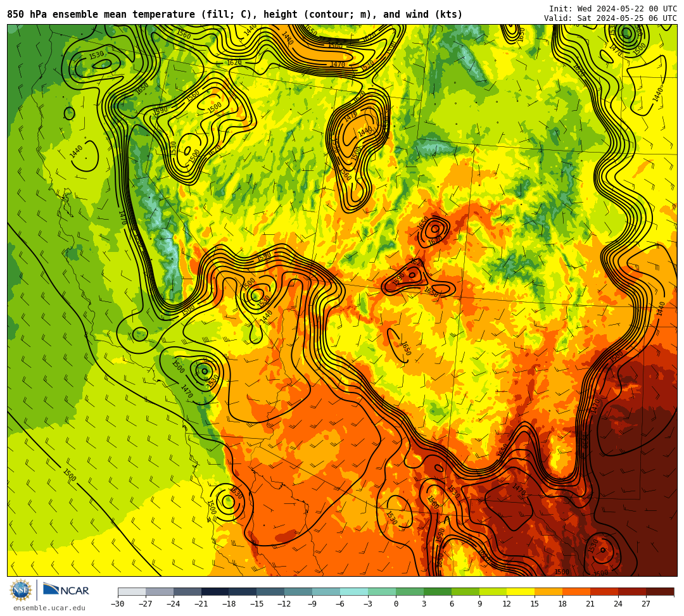This screenshot has height=616, width=684.
Task: Click the −3 colorbar tick label
Action: point(368,604)
